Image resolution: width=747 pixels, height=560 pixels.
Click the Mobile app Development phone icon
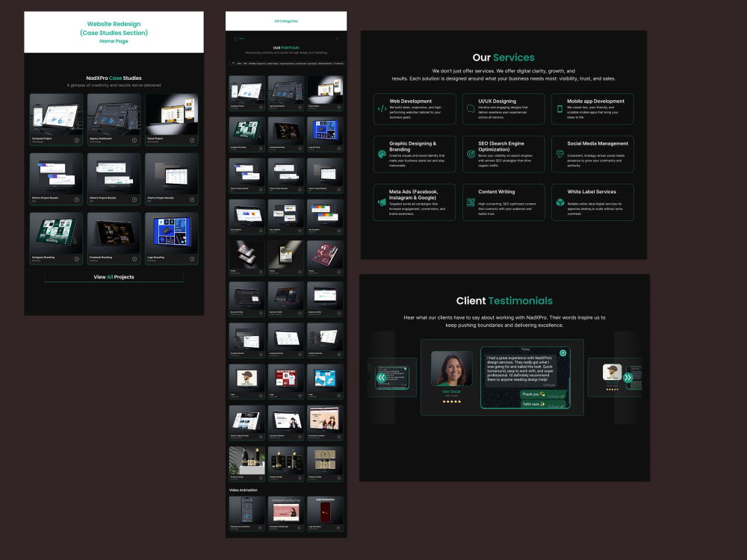(x=560, y=108)
